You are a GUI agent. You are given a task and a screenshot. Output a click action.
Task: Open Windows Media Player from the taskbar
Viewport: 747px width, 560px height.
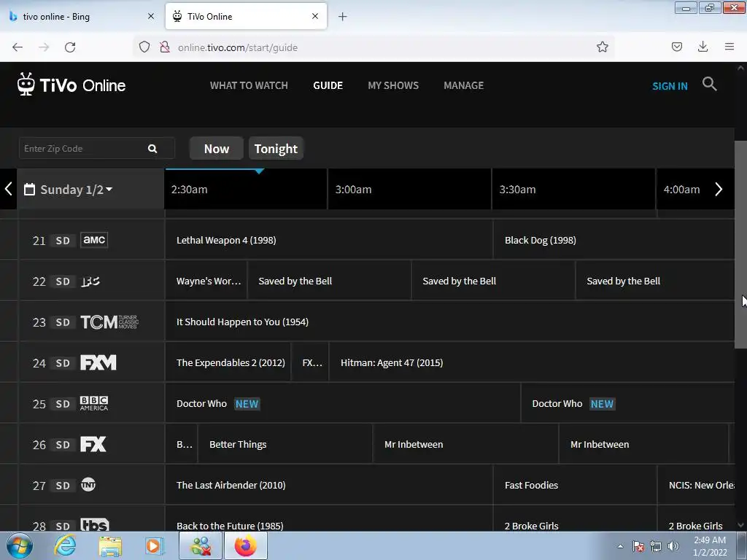pyautogui.click(x=154, y=545)
